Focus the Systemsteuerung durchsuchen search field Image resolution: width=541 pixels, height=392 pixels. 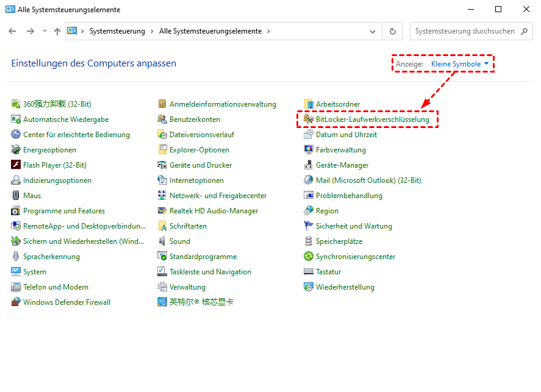tap(464, 31)
